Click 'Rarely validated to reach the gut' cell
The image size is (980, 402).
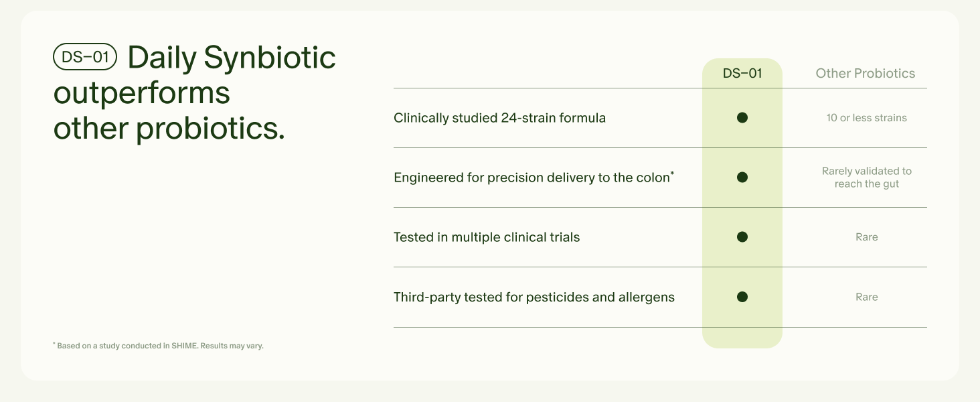pyautogui.click(x=866, y=178)
